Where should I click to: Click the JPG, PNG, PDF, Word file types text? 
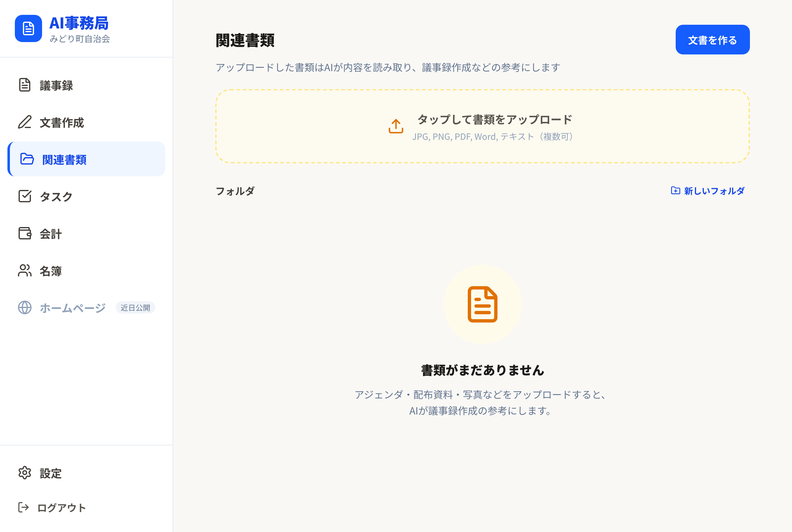[493, 136]
